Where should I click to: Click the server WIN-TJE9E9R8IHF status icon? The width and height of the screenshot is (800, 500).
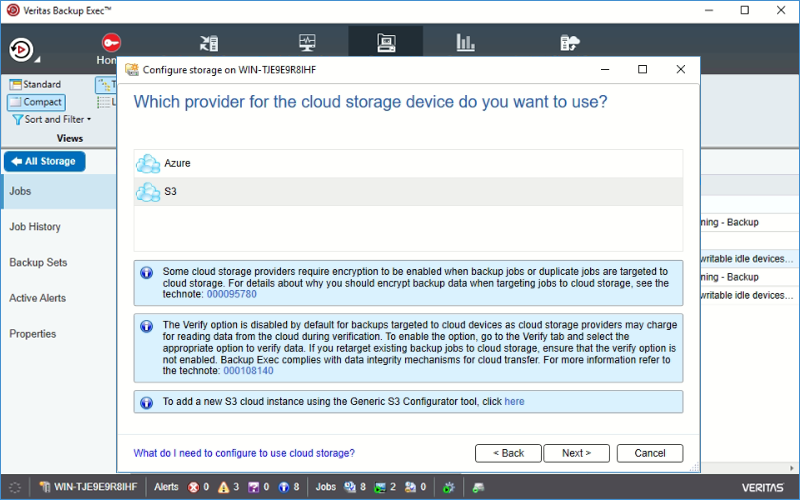pos(45,487)
